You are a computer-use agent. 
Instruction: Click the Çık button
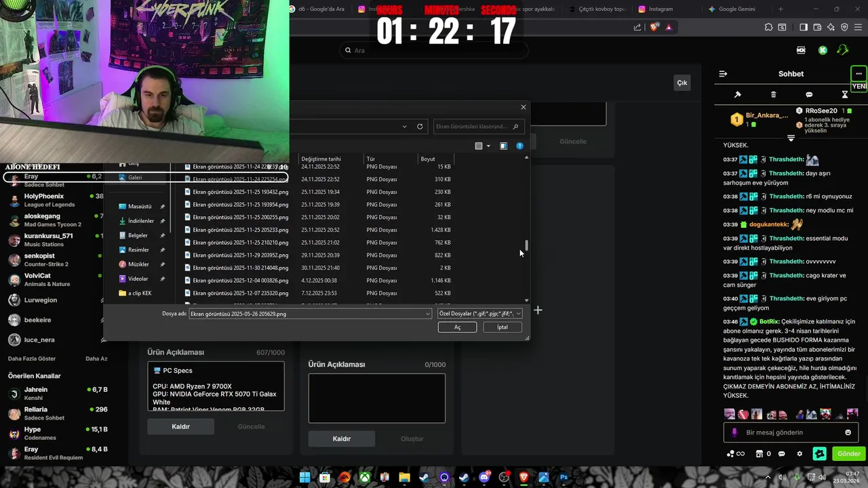(682, 83)
